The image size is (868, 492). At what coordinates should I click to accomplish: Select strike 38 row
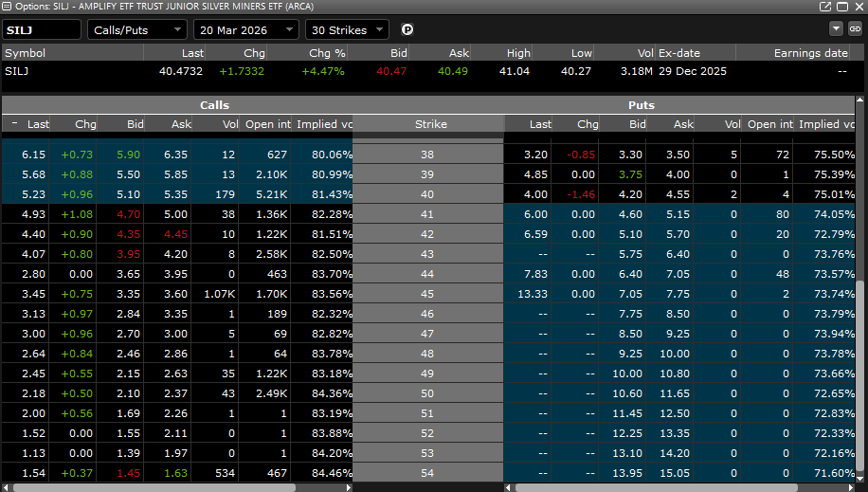point(428,155)
